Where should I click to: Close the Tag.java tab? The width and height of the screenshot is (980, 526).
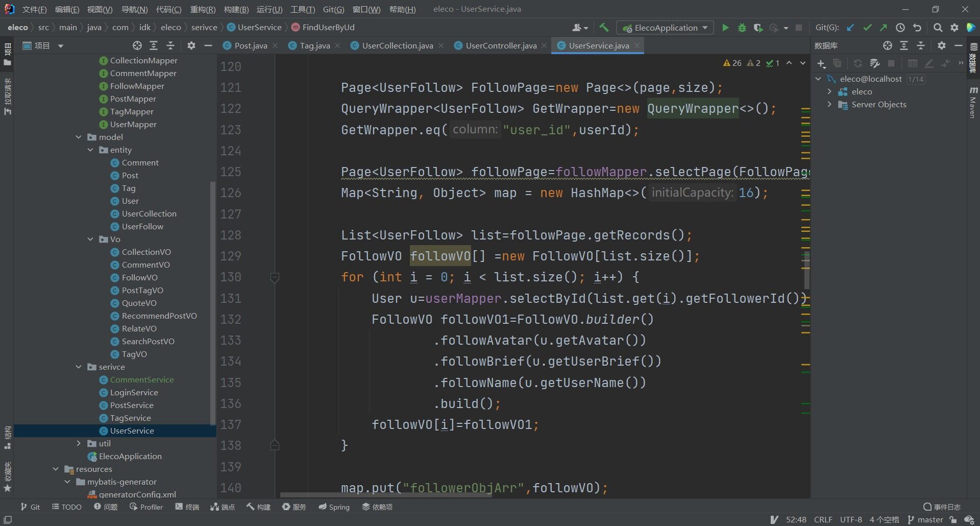tap(337, 45)
